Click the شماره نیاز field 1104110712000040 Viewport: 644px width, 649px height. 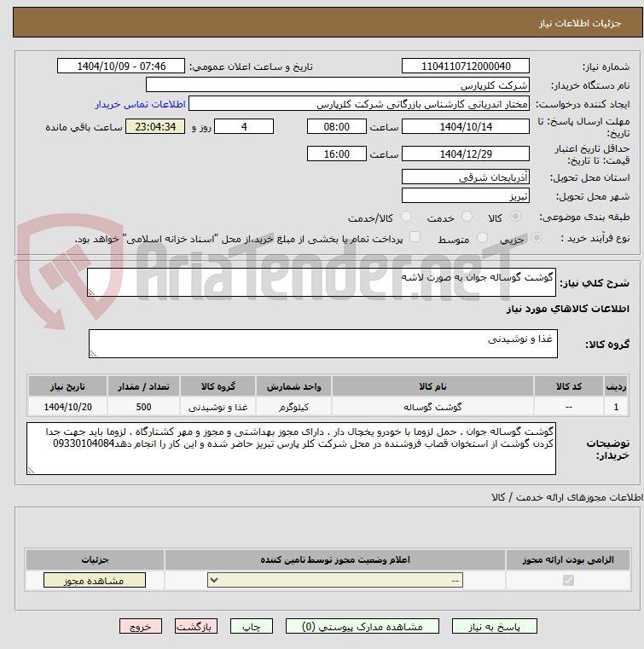coord(465,66)
